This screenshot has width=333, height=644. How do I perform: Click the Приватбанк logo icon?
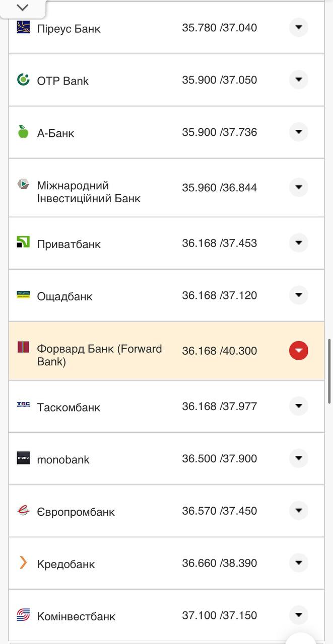pyautogui.click(x=23, y=242)
